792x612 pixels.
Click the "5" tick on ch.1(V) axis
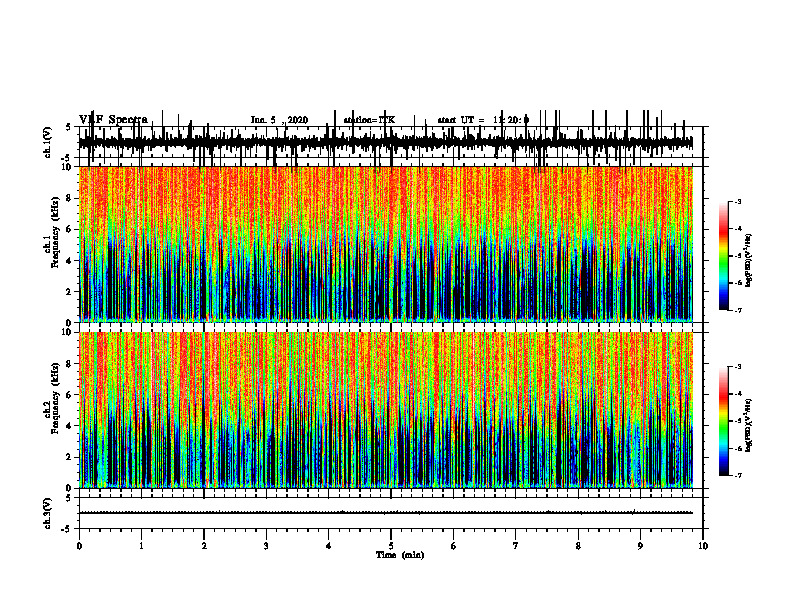(x=70, y=127)
